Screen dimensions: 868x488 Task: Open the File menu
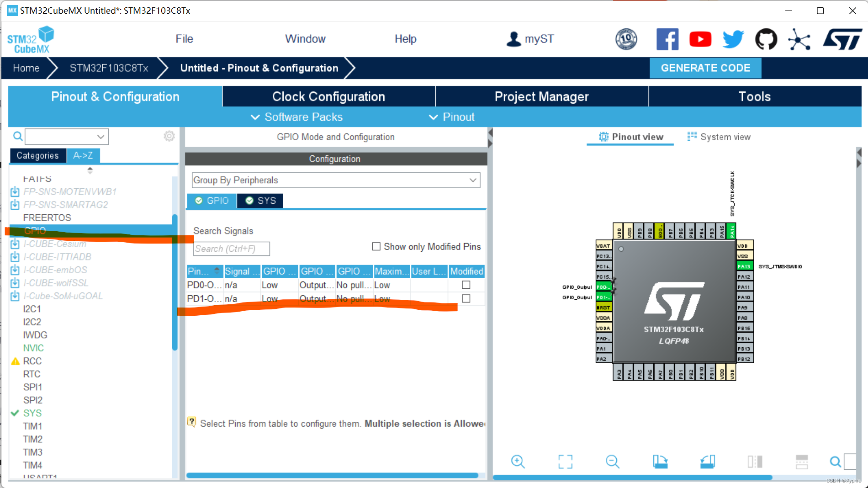[184, 39]
